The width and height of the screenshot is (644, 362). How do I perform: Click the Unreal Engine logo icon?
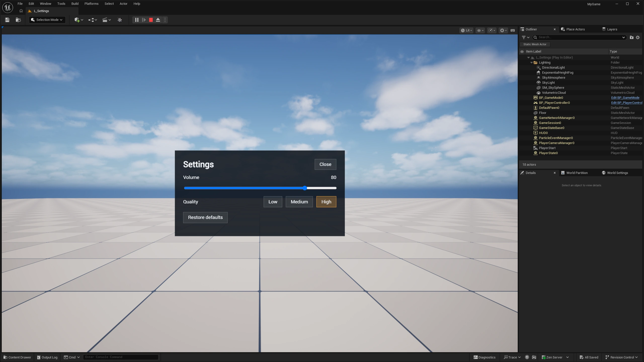click(x=8, y=8)
